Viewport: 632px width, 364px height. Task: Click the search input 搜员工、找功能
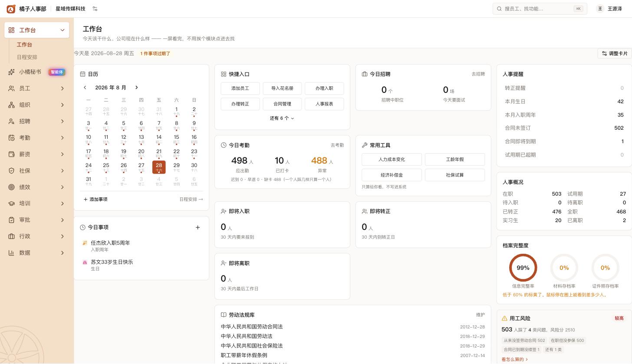point(540,9)
